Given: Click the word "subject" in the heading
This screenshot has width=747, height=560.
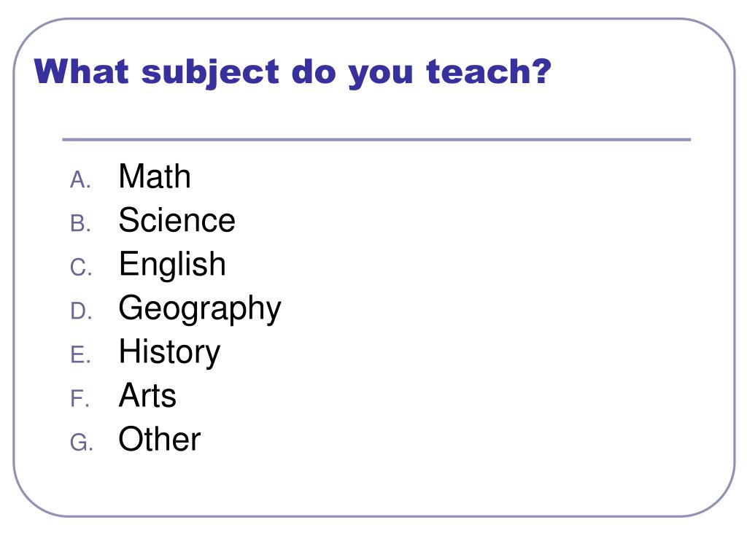Looking at the screenshot, I should pos(210,73).
